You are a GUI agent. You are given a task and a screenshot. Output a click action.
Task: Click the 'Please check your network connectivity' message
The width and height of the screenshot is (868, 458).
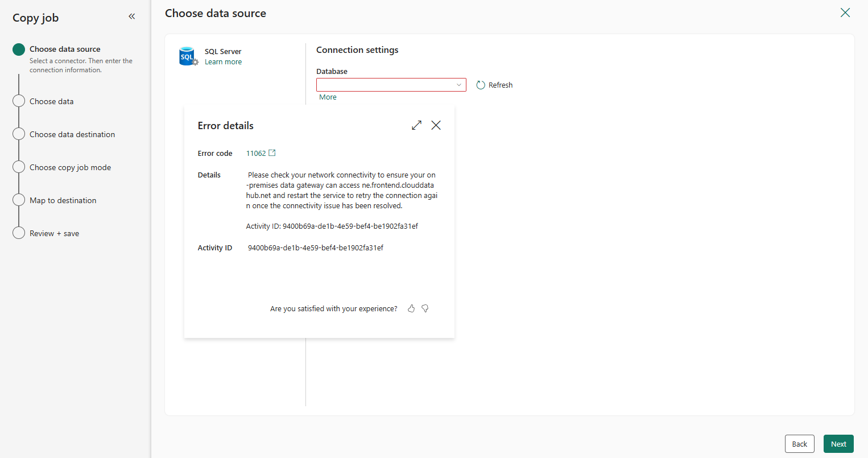(x=342, y=191)
